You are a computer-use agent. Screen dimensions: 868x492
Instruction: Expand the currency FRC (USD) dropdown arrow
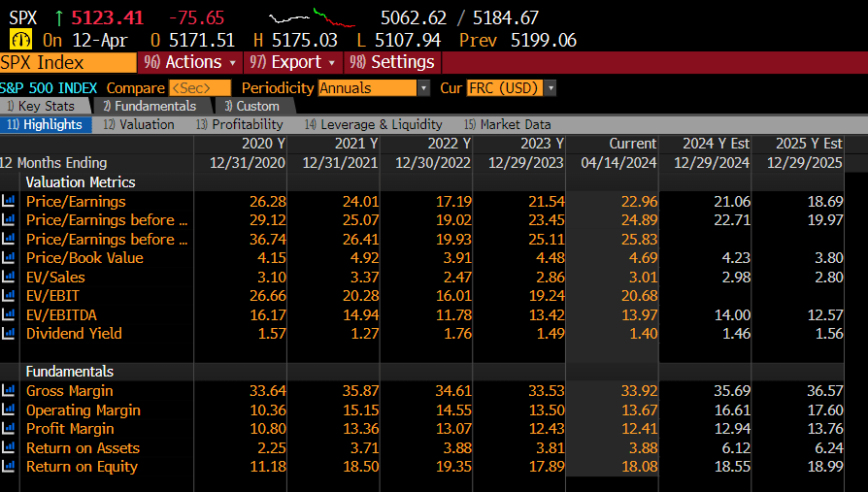point(551,88)
